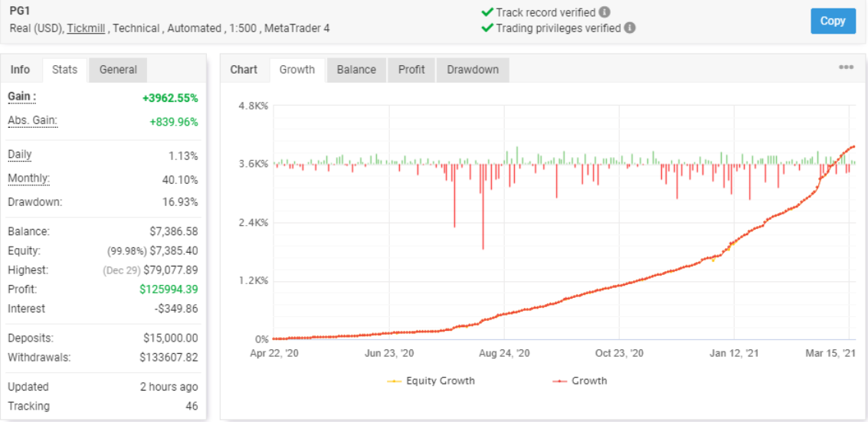Click the Abs. Gain label
The width and height of the screenshot is (868, 422).
(32, 121)
